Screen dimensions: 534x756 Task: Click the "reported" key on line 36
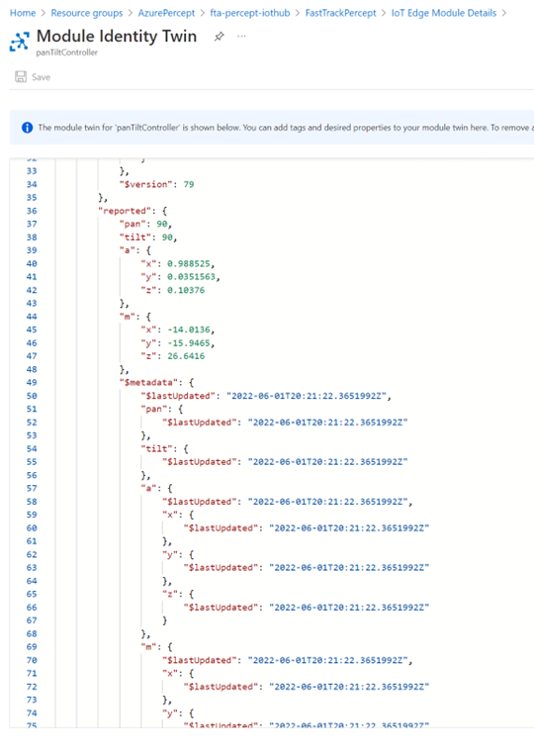125,211
